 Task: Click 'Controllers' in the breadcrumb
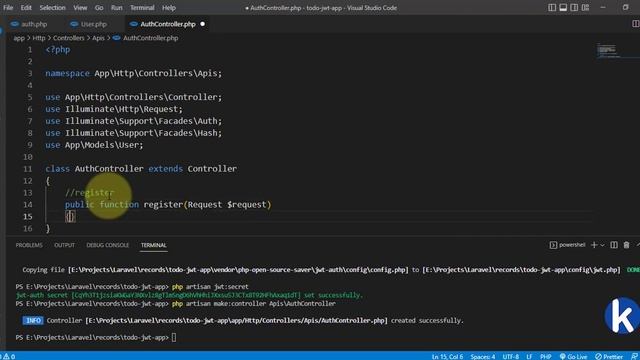(69, 38)
